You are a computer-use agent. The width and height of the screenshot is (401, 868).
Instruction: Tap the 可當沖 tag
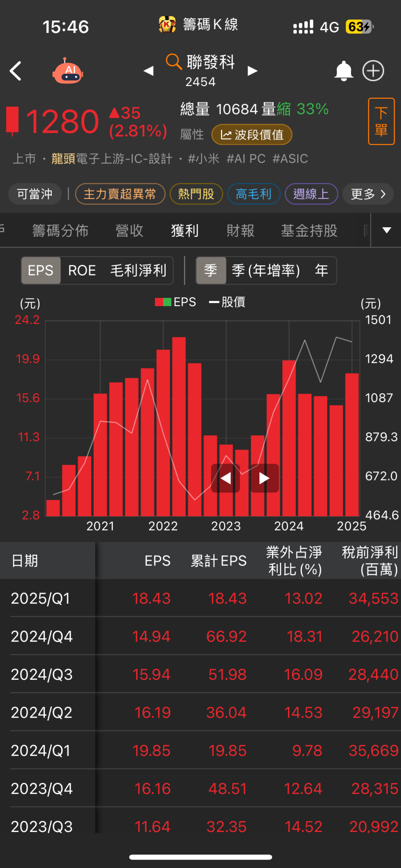[35, 194]
